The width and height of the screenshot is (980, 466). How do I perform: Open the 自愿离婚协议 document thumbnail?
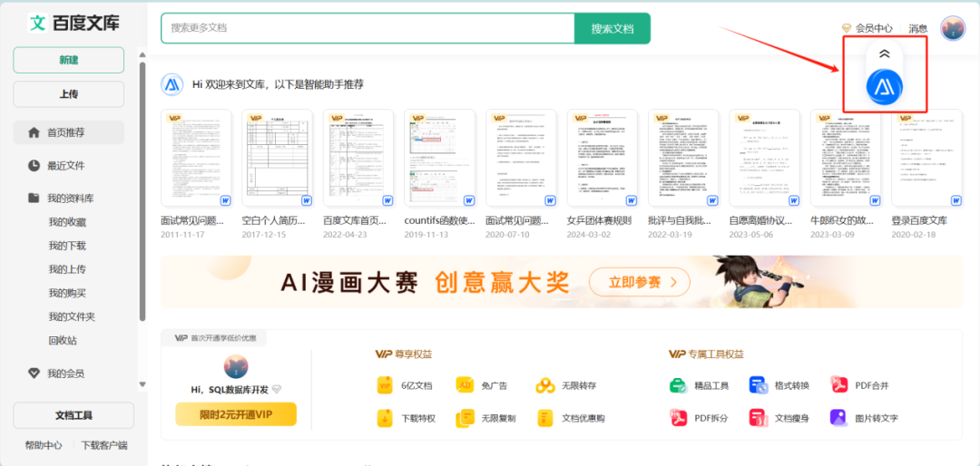pyautogui.click(x=765, y=158)
